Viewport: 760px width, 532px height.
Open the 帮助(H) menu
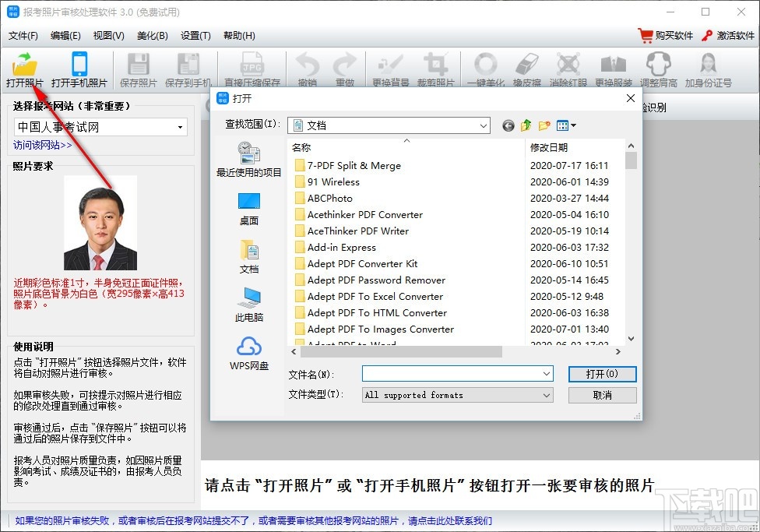coord(239,36)
